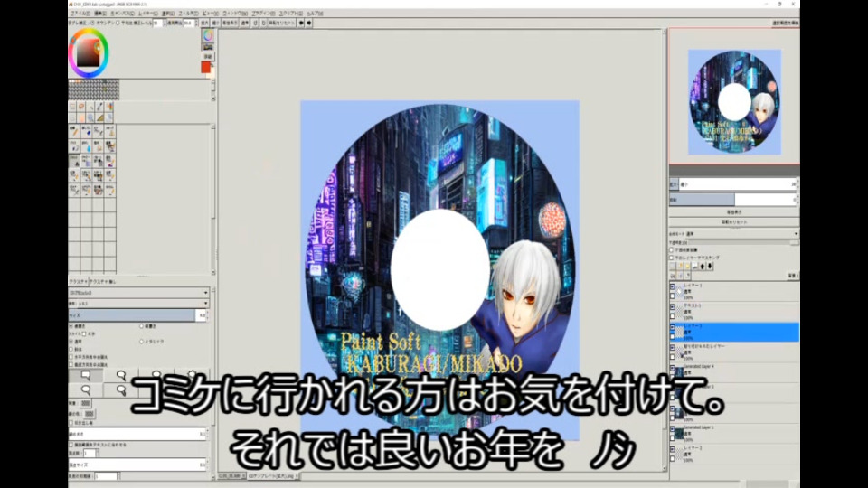Open the line color pattern button

pos(89,413)
